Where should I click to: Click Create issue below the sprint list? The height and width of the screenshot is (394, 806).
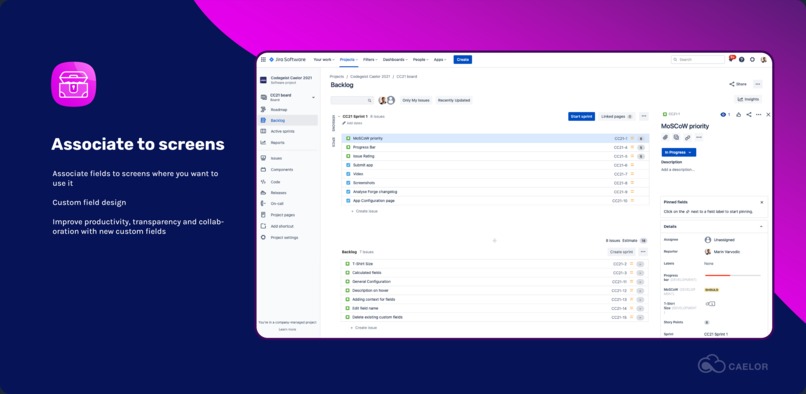tap(364, 211)
